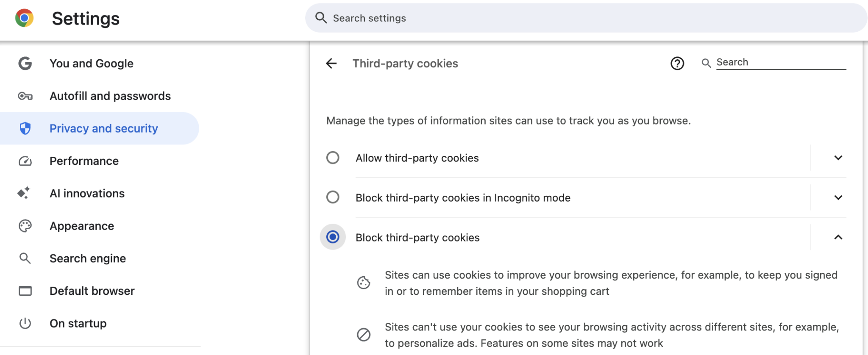
Task: Click the Chrome logo icon
Action: [25, 18]
